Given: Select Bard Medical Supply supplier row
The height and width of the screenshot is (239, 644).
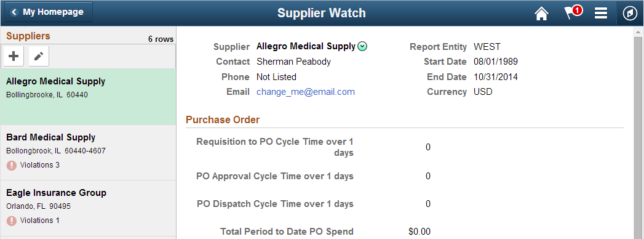Looking at the screenshot, I should coord(89,153).
